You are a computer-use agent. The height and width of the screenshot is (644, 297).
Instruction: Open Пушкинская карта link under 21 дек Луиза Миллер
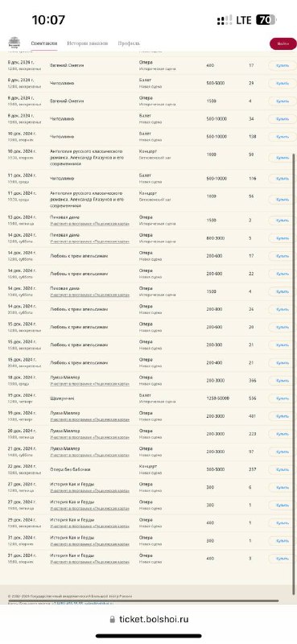tap(90, 455)
